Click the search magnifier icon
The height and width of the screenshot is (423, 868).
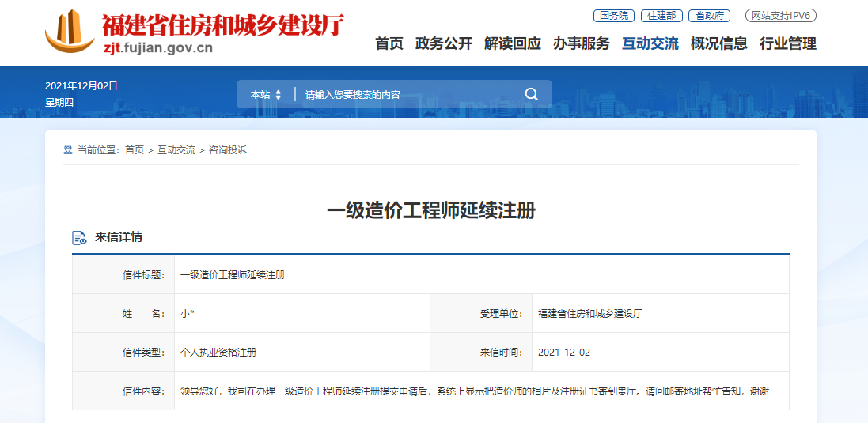[531, 95]
